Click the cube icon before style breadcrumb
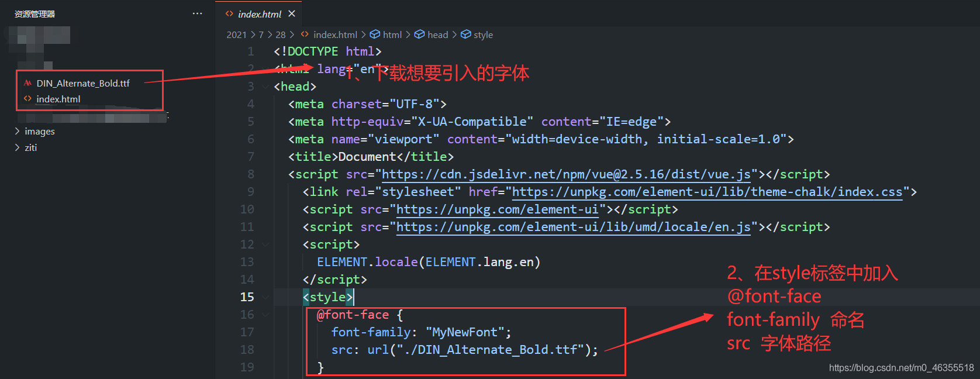 466,35
